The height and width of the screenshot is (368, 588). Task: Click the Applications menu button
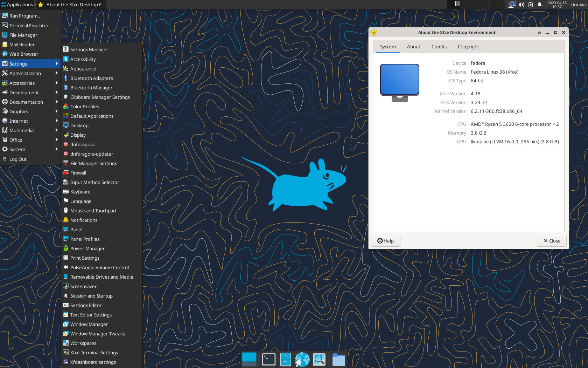pos(17,5)
